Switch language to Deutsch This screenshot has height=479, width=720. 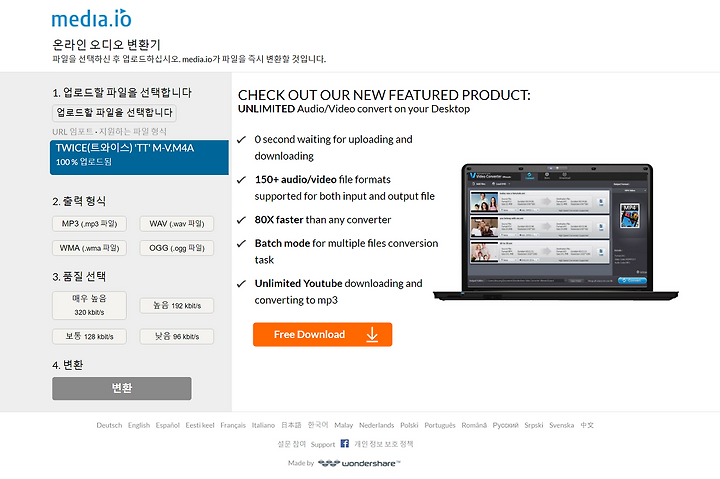(109, 425)
